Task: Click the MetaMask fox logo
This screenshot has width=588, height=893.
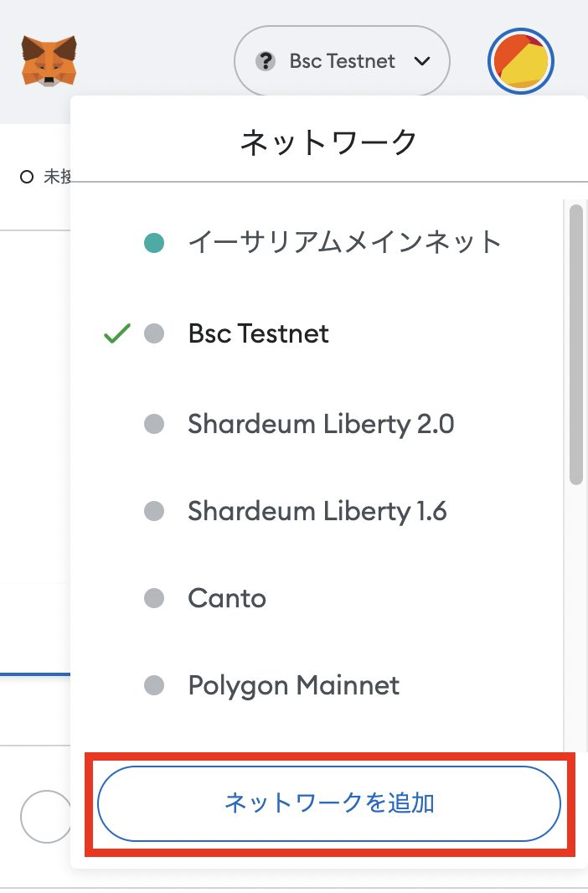Action: tap(49, 61)
